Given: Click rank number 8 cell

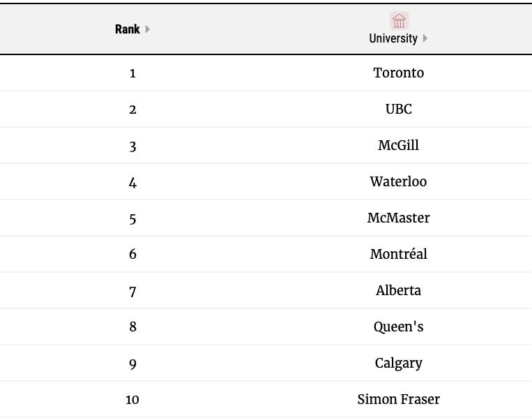Looking at the screenshot, I should tap(132, 327).
